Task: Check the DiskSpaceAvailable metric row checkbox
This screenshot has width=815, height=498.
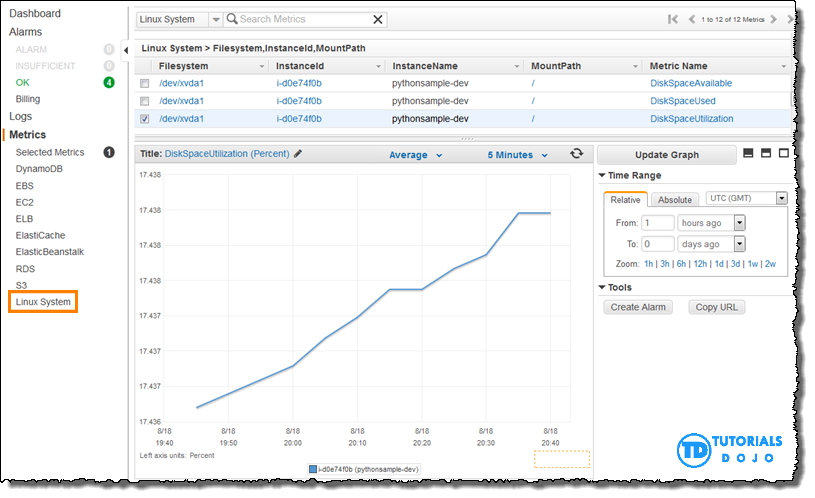Action: click(x=145, y=84)
